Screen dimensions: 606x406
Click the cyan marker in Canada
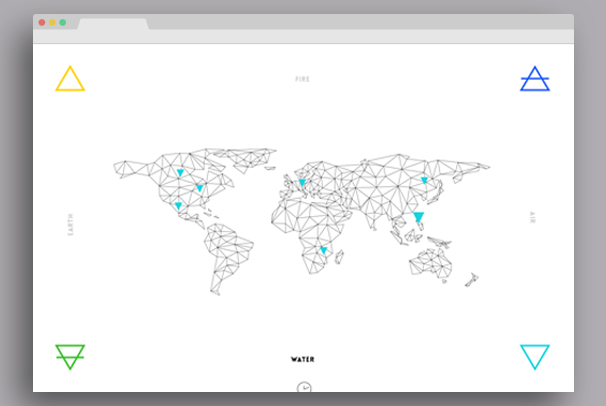pos(180,173)
